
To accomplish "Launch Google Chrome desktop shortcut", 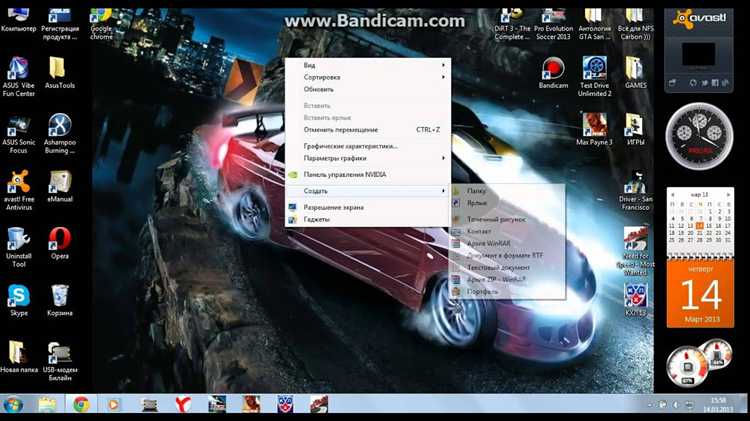I will 101,23.
